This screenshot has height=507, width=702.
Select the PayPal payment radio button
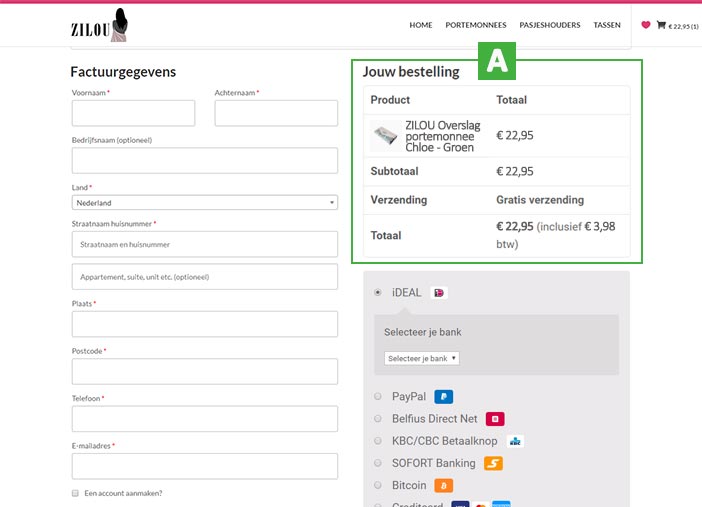pyautogui.click(x=378, y=397)
